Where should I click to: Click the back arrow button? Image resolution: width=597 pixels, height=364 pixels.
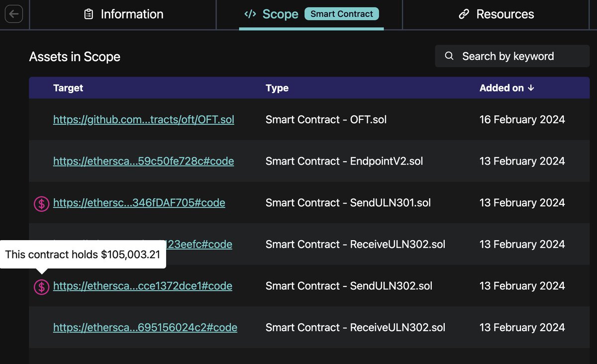[14, 14]
